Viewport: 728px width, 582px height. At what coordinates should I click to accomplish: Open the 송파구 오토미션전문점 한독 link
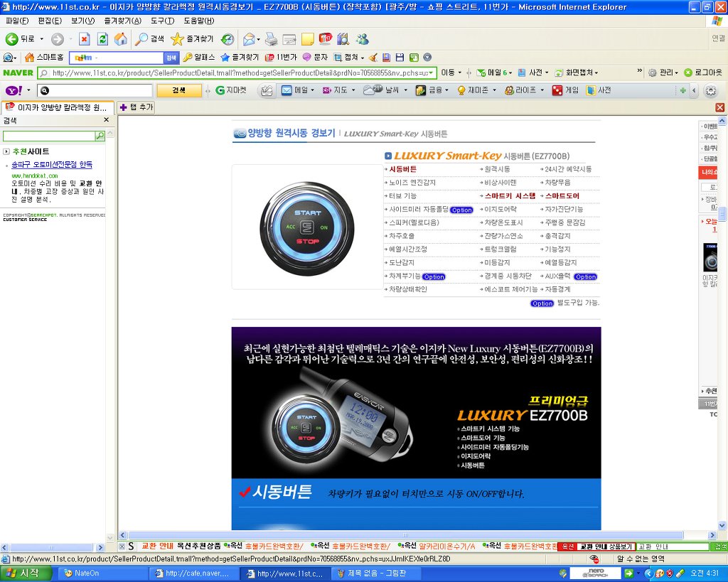click(51, 164)
